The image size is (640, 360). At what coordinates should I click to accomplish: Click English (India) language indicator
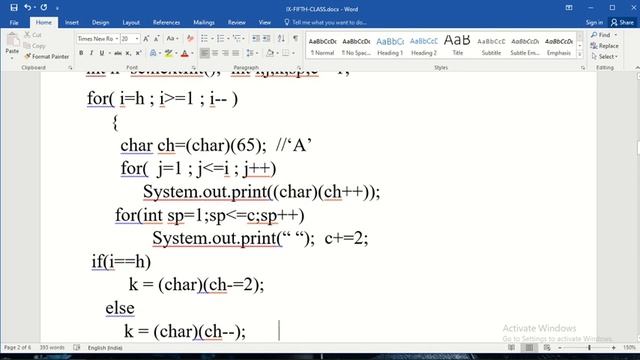[105, 348]
